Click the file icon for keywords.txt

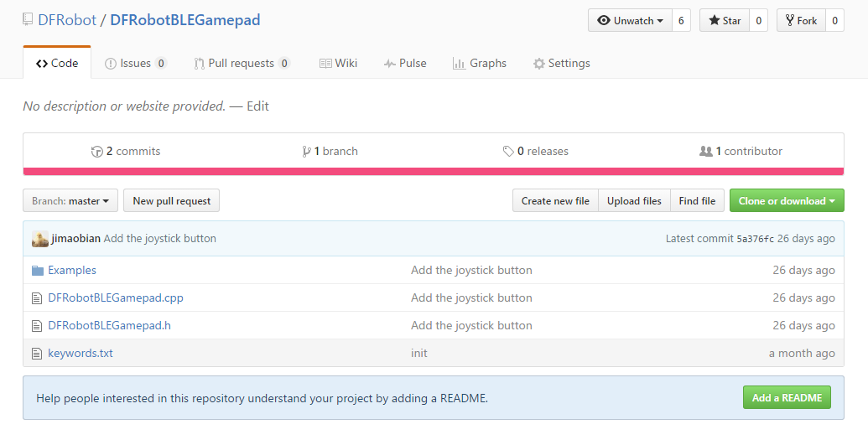37,354
